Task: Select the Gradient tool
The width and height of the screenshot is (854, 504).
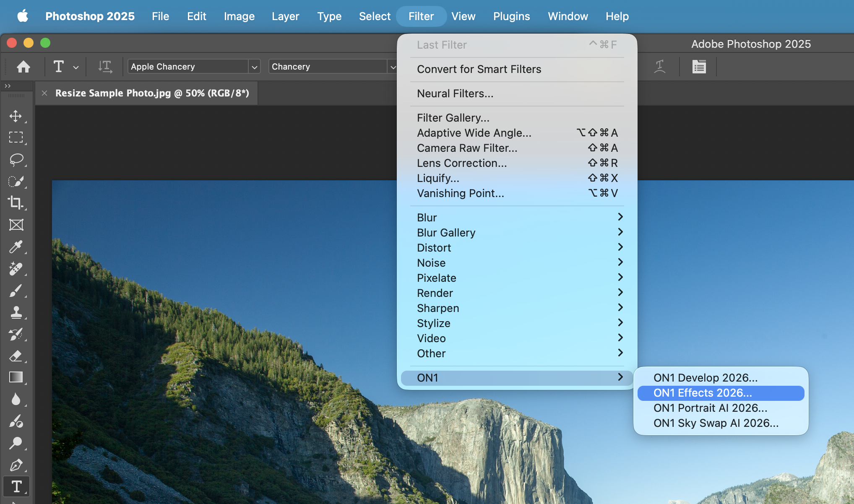Action: pyautogui.click(x=16, y=377)
